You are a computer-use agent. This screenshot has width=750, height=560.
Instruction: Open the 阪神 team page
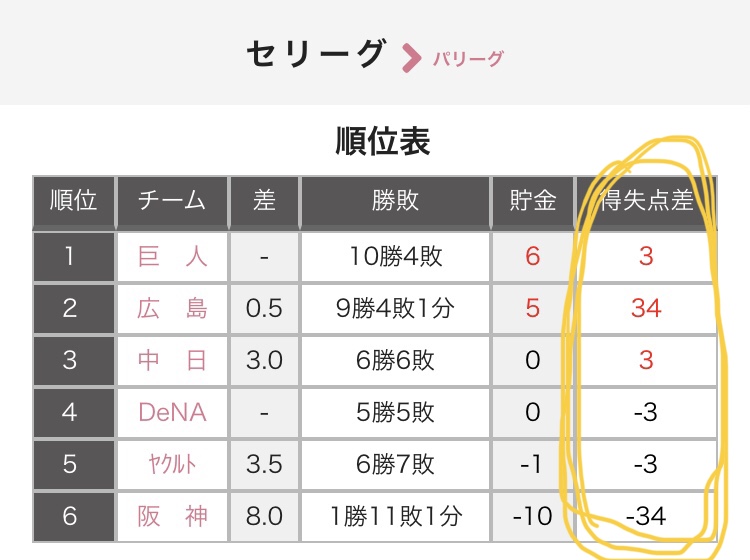[172, 516]
